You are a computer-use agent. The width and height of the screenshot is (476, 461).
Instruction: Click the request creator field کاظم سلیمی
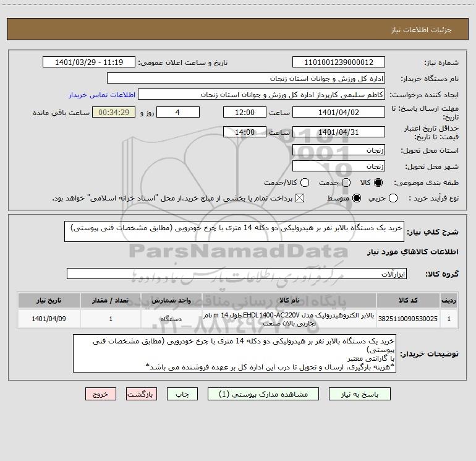point(261,94)
